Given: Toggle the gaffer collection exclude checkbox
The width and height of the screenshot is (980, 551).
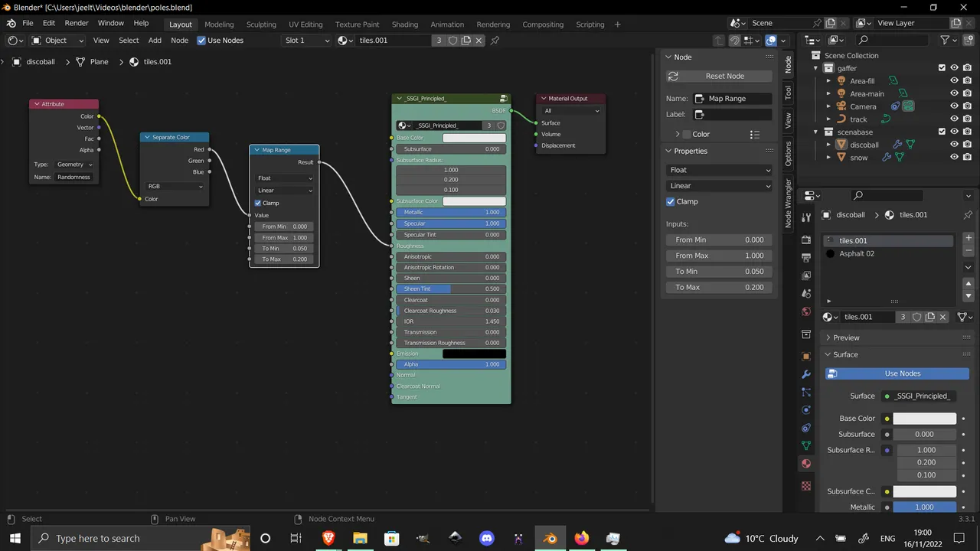Looking at the screenshot, I should pos(942,68).
